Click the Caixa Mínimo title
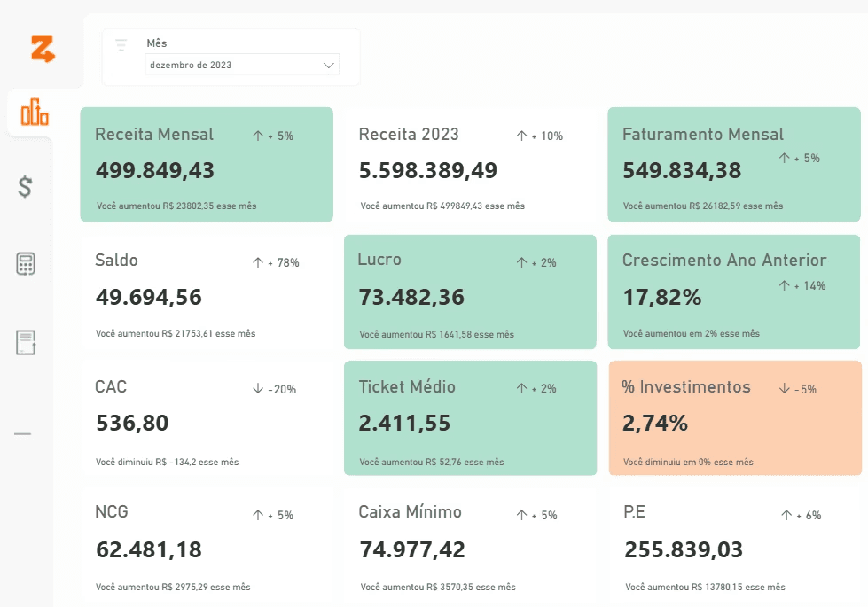 coord(410,512)
